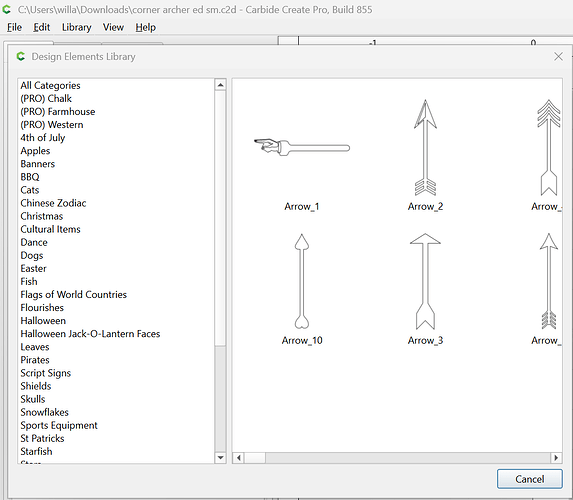The image size is (573, 500).
Task: Click the thumbnails scroll left arrow
Action: coord(239,458)
